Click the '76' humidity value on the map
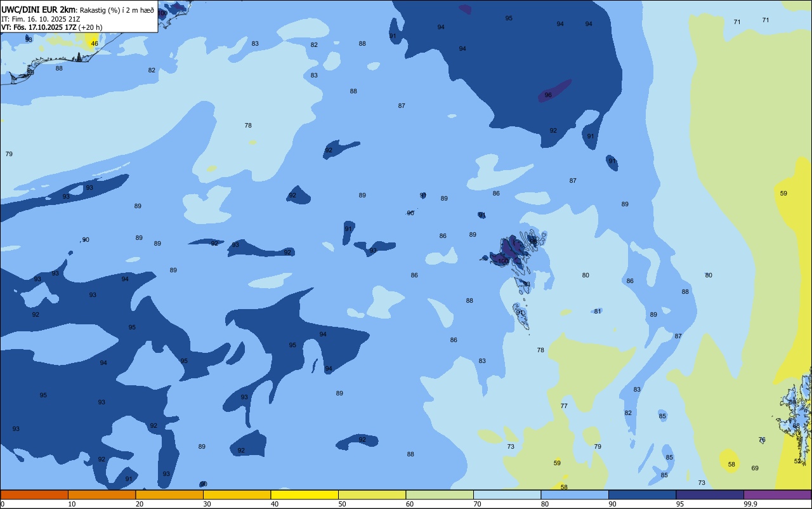Screen dimensions: 812x509 (x=762, y=440)
